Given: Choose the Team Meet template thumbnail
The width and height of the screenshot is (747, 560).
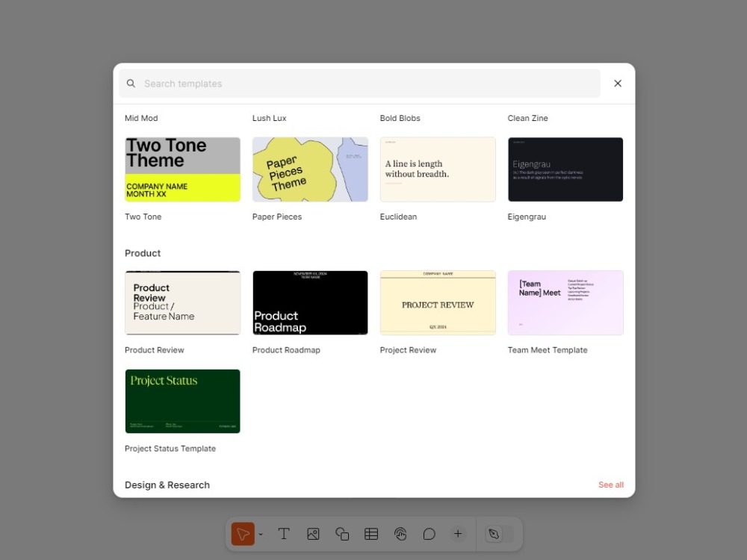Looking at the screenshot, I should [565, 303].
